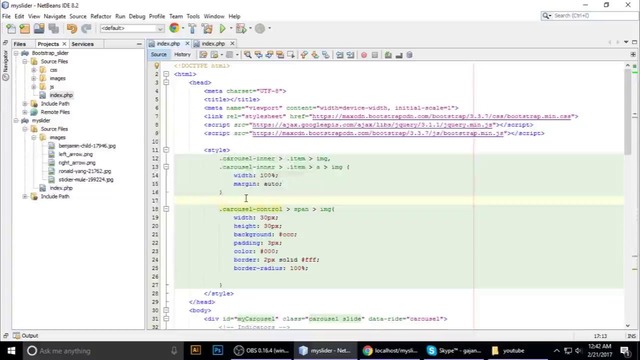This screenshot has width=640, height=360.
Task: Click the Find Next Occurrence icon
Action: [x=269, y=55]
